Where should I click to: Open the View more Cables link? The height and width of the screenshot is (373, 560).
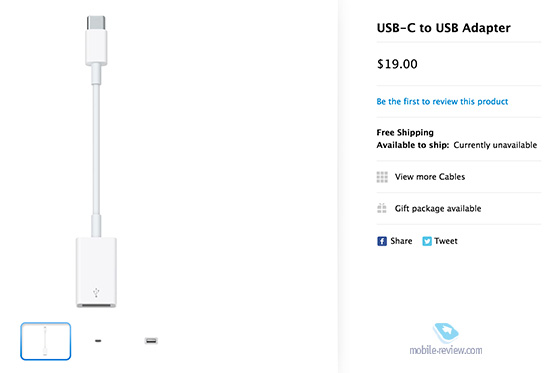click(430, 177)
